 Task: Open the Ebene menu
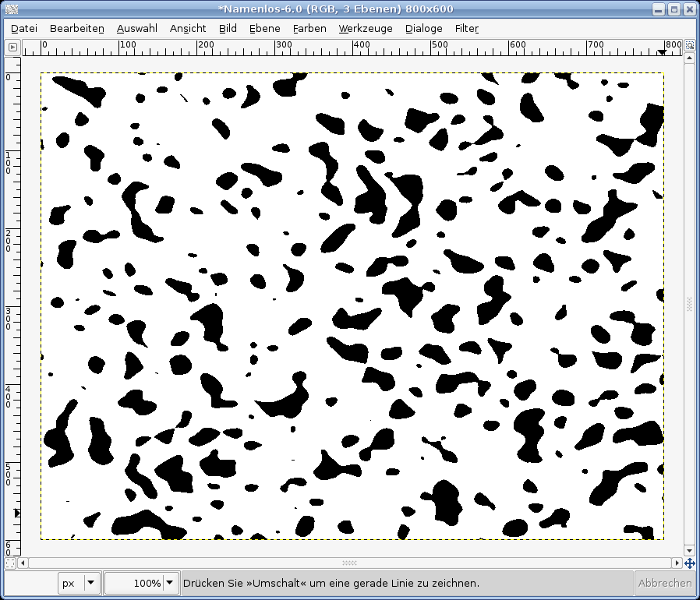pos(265,29)
